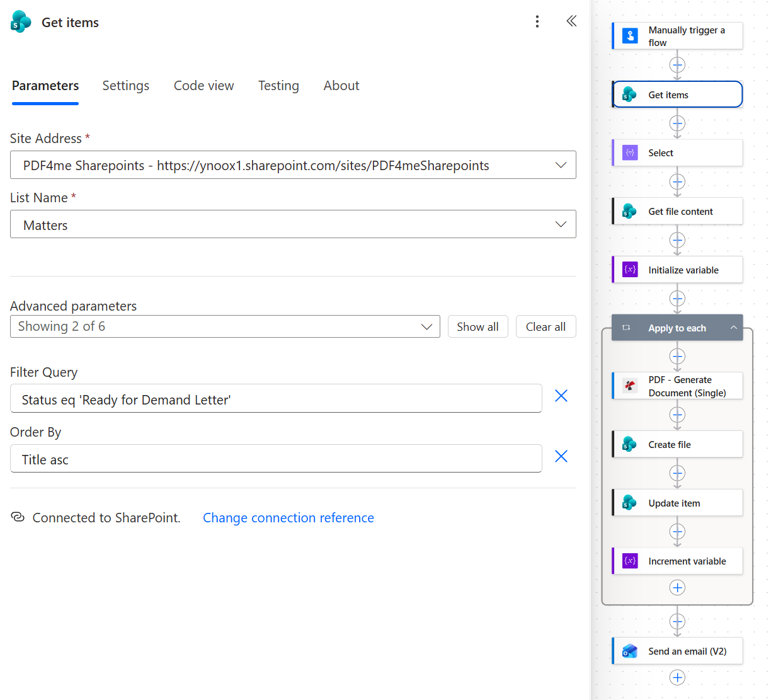Open the three-dot more options menu
Image resolution: width=771 pixels, height=700 pixels.
pos(537,22)
